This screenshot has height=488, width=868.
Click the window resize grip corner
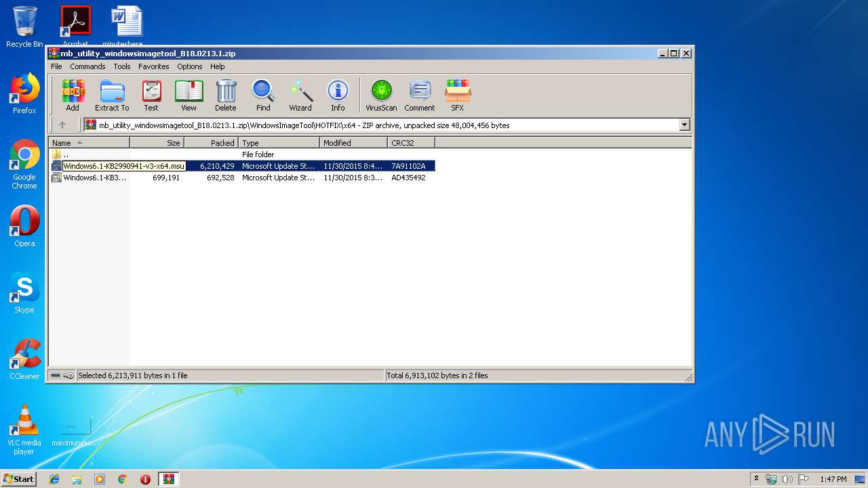[x=688, y=377]
